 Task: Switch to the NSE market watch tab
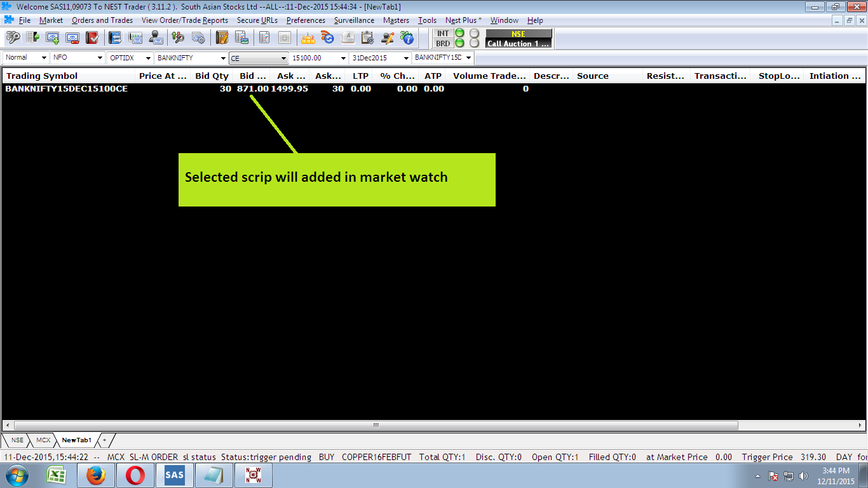click(x=17, y=440)
